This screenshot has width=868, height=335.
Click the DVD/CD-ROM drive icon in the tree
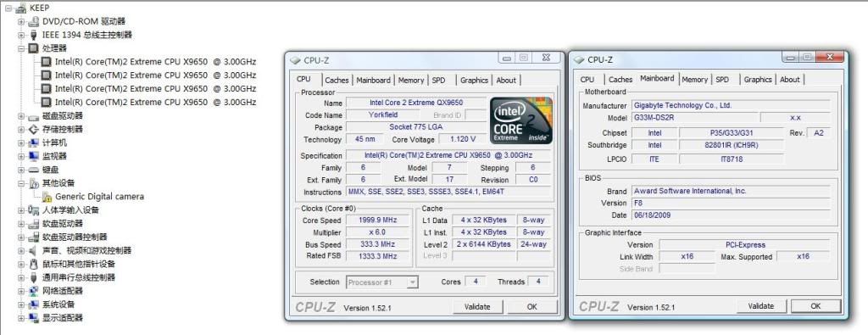(34, 21)
